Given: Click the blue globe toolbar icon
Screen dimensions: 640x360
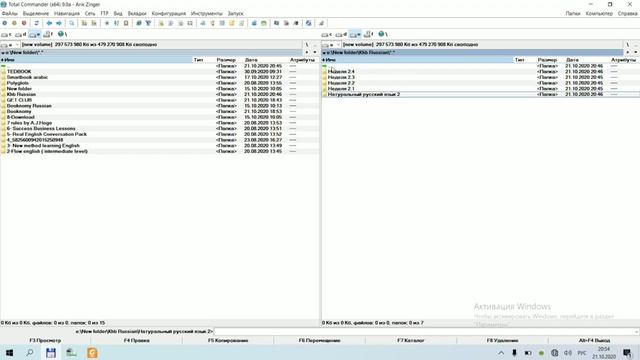Looking at the screenshot, I should pyautogui.click(x=309, y=23).
